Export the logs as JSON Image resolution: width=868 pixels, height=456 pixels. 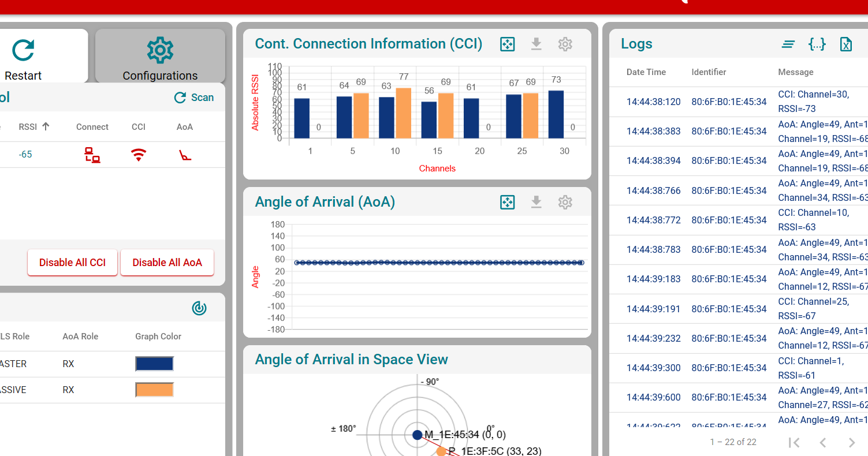[x=817, y=44]
